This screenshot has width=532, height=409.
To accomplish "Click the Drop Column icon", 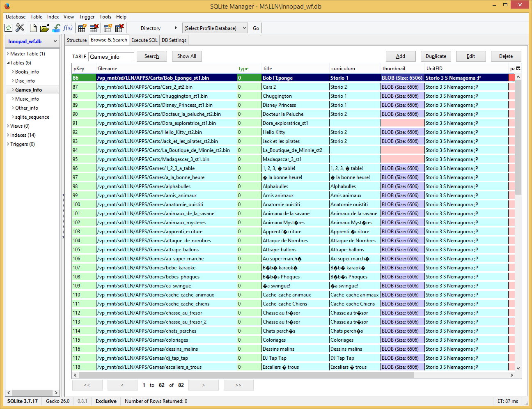I will [x=119, y=28].
